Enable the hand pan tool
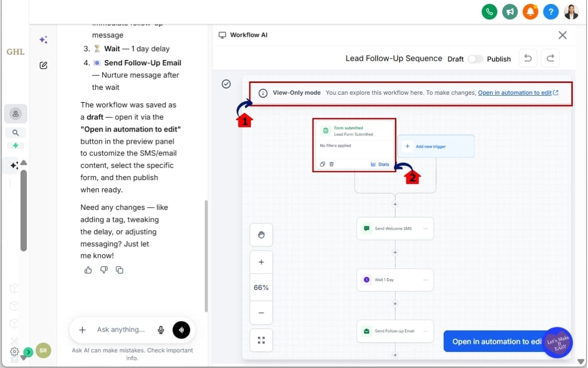The height and width of the screenshot is (368, 588). coord(261,235)
